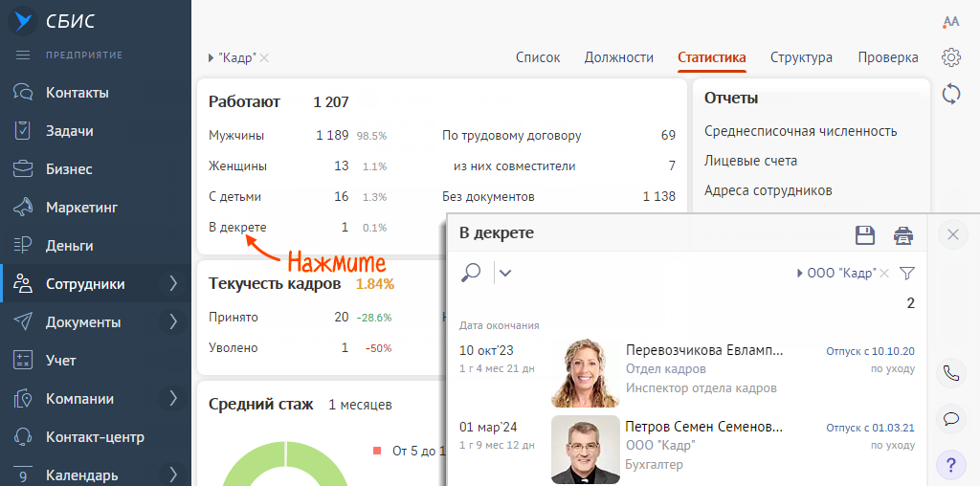
Task: Expand the Документы submenu chevron
Action: point(173,322)
